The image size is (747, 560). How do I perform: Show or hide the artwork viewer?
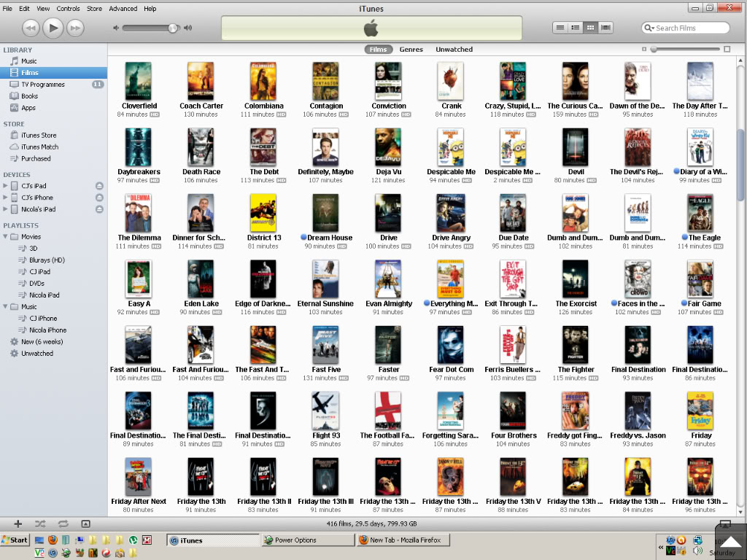point(85,524)
